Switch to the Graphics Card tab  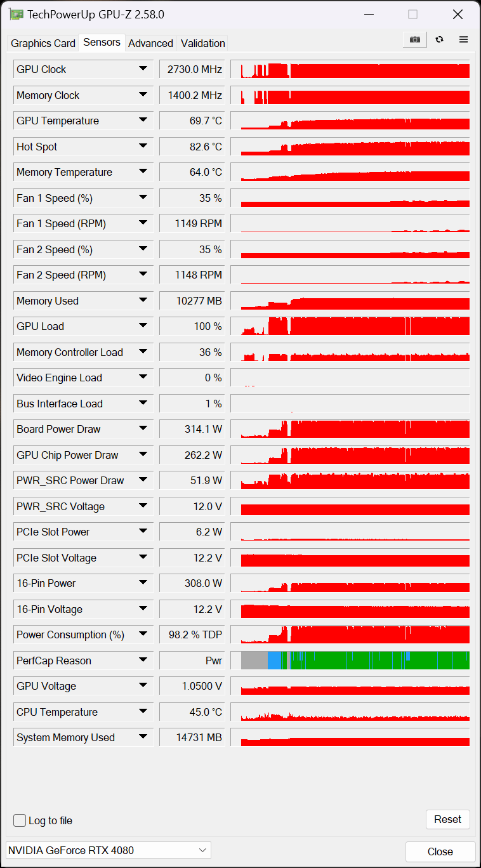[43, 43]
